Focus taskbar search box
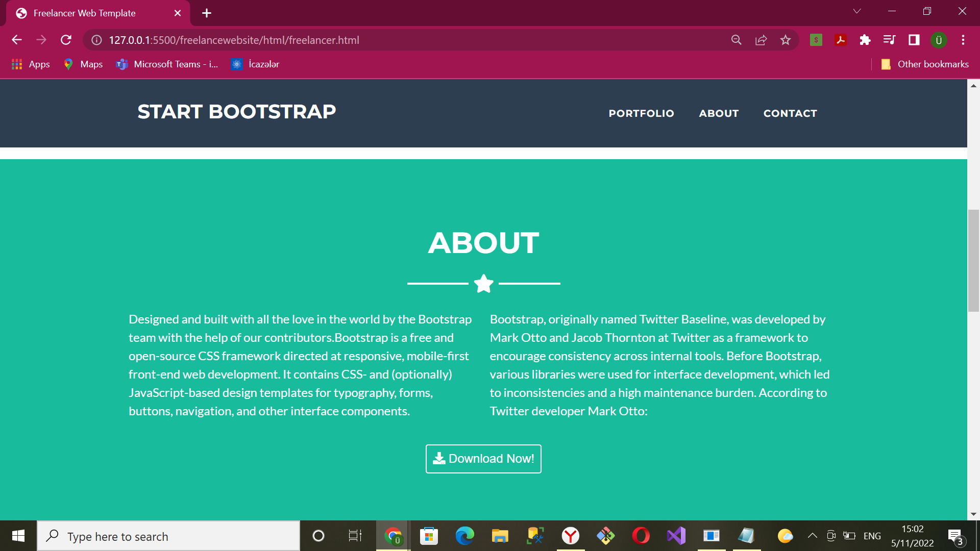This screenshot has width=980, height=551. pyautogui.click(x=168, y=536)
